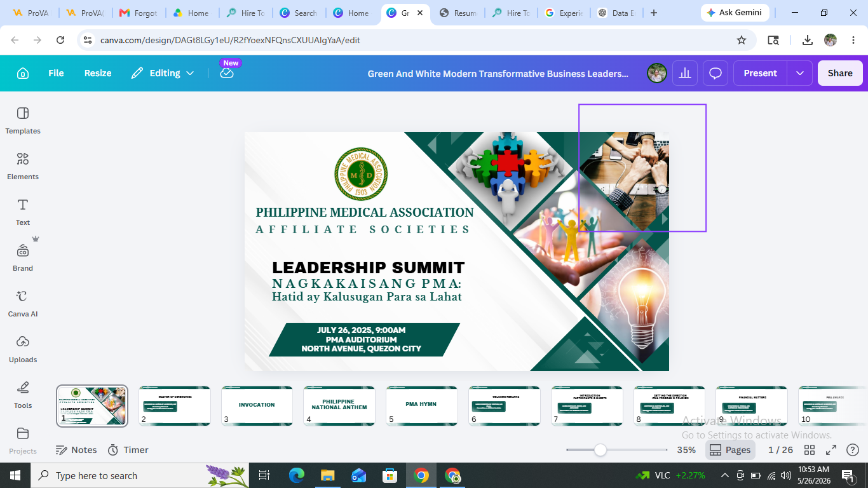
Task: Switch to the Forgot Gmail tab
Action: (139, 13)
